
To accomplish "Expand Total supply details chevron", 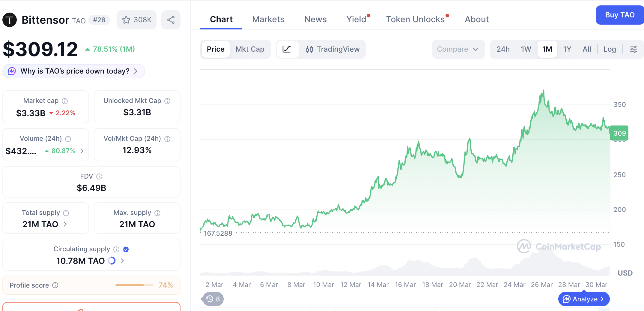I will (x=65, y=224).
